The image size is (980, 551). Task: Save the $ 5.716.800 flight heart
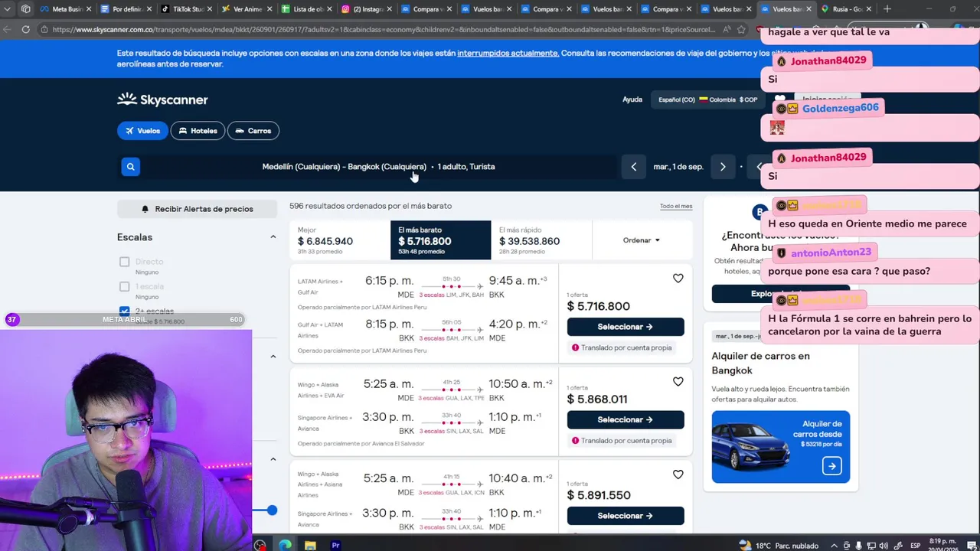point(678,279)
